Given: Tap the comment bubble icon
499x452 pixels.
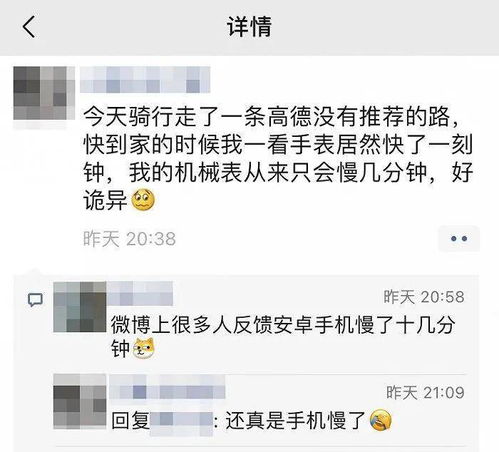Looking at the screenshot, I should [x=35, y=300].
